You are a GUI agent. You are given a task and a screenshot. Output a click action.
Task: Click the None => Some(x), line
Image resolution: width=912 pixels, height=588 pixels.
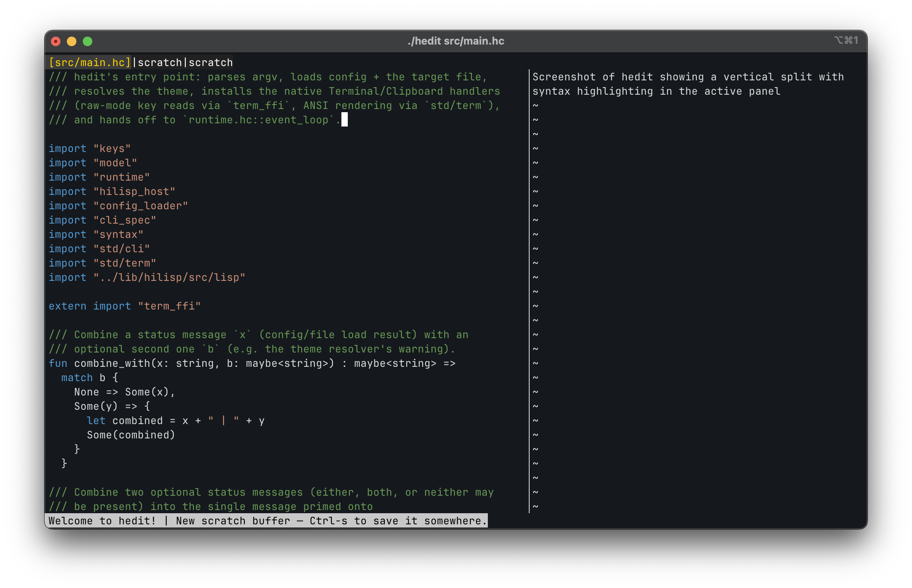click(x=125, y=392)
